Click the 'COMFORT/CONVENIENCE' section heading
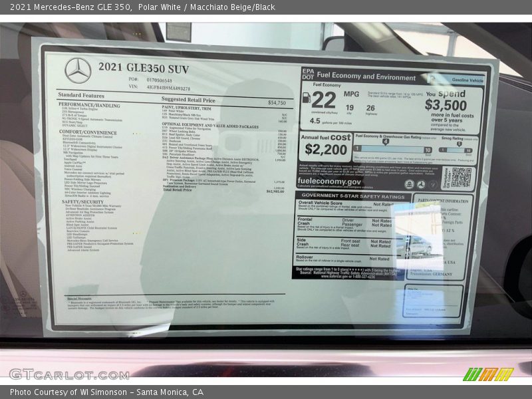Image resolution: width=532 pixels, height=399 pixels. pyautogui.click(x=88, y=132)
